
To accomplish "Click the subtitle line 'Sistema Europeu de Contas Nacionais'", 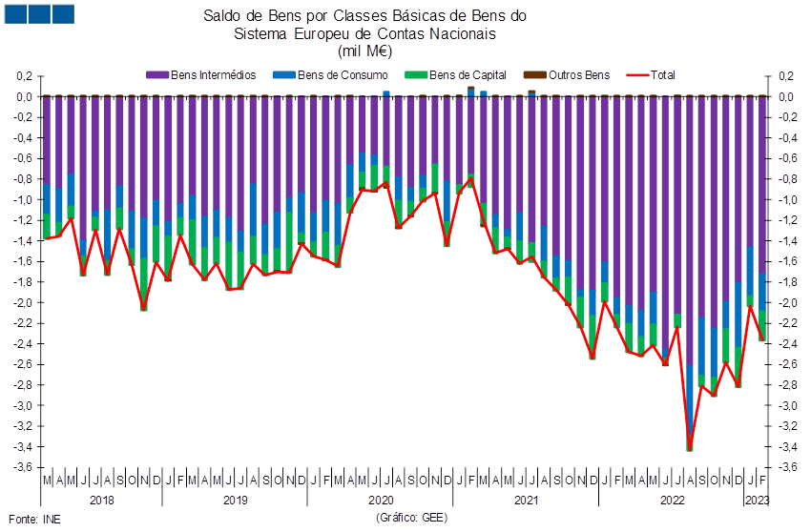I will pyautogui.click(x=364, y=33).
